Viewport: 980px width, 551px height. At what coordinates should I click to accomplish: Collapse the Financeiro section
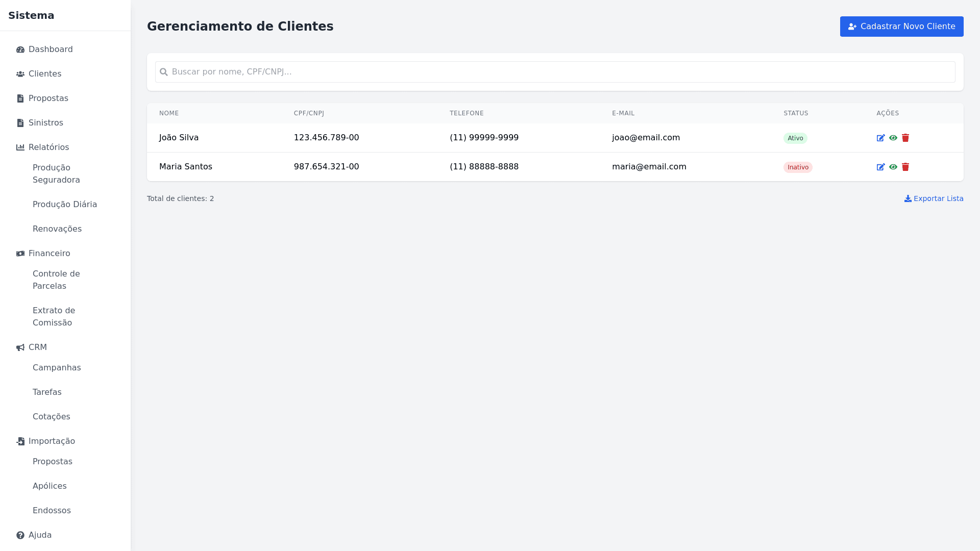[x=49, y=253]
